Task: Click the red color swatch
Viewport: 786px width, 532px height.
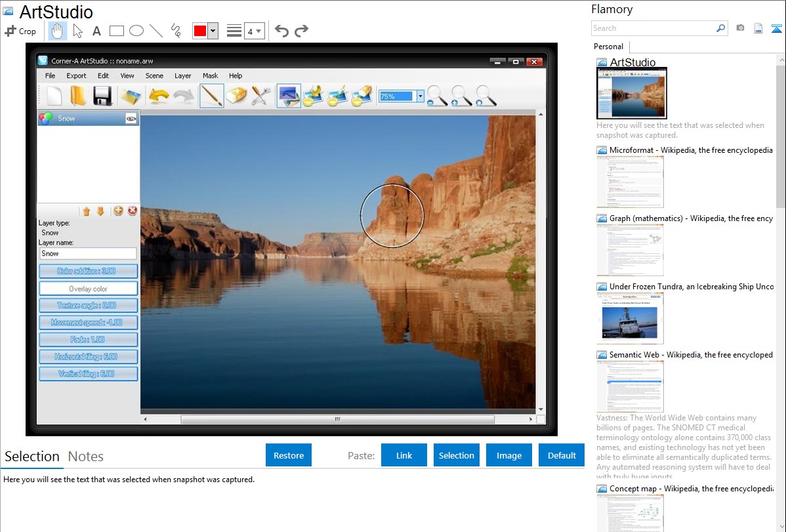Action: 200,31
